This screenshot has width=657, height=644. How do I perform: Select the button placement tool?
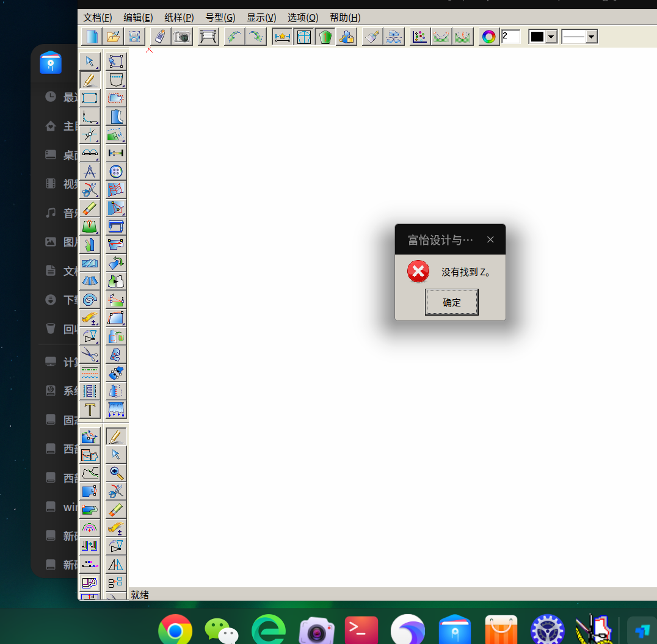tap(116, 172)
